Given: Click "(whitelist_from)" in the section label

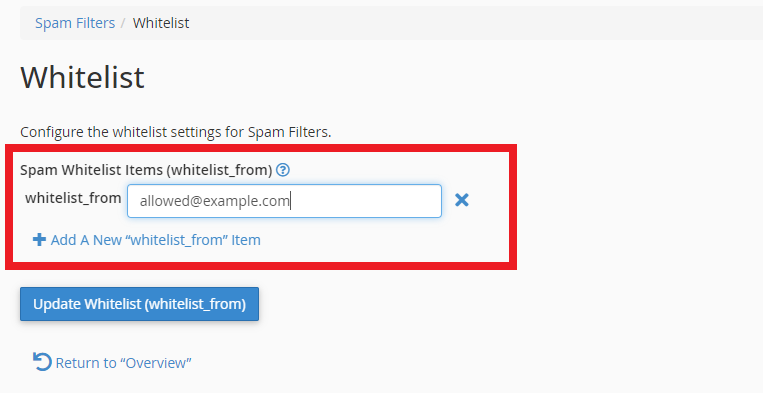Looking at the screenshot, I should coord(219,170).
